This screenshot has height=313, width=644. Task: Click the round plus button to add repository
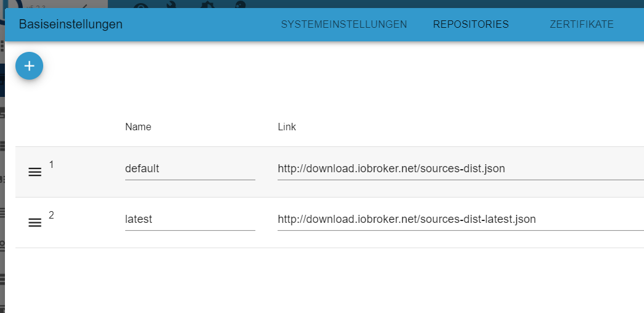29,66
